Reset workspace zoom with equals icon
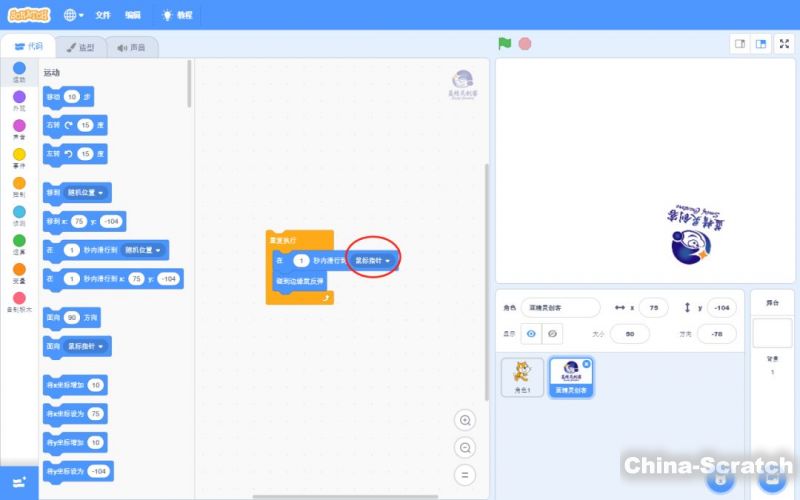800x500 pixels. click(x=464, y=475)
